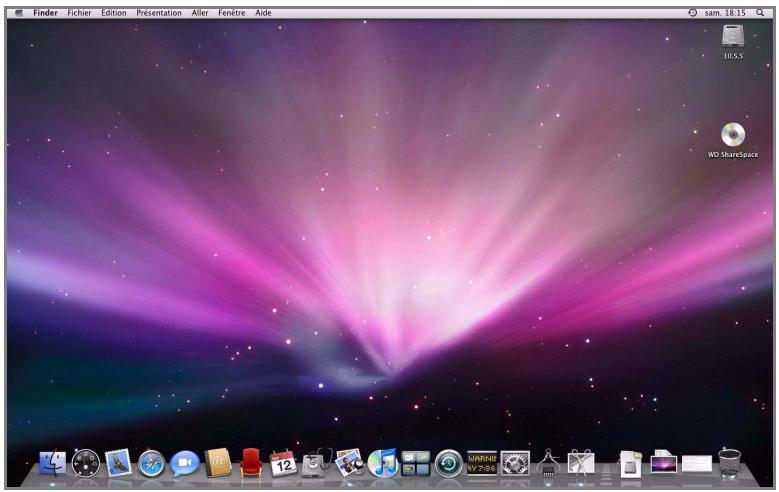The image size is (779, 492).
Task: Open the aurora picture stack in dock
Action: (664, 463)
